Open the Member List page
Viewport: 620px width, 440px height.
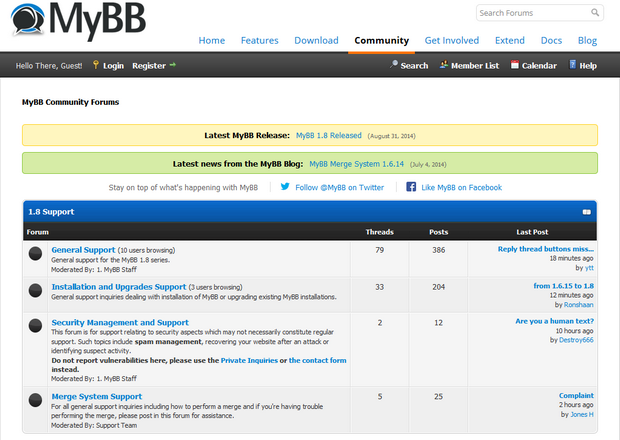tap(475, 66)
